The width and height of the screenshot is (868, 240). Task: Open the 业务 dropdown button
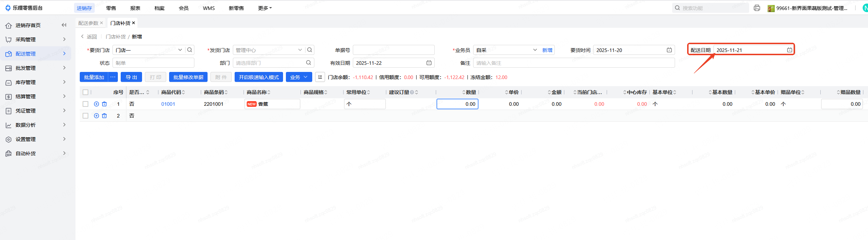[x=299, y=77]
